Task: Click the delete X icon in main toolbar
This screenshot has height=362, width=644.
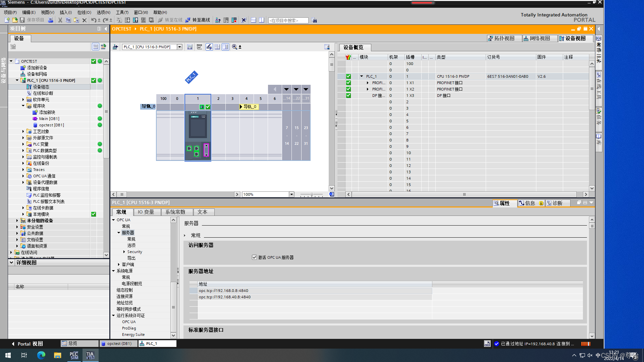Action: [85, 20]
